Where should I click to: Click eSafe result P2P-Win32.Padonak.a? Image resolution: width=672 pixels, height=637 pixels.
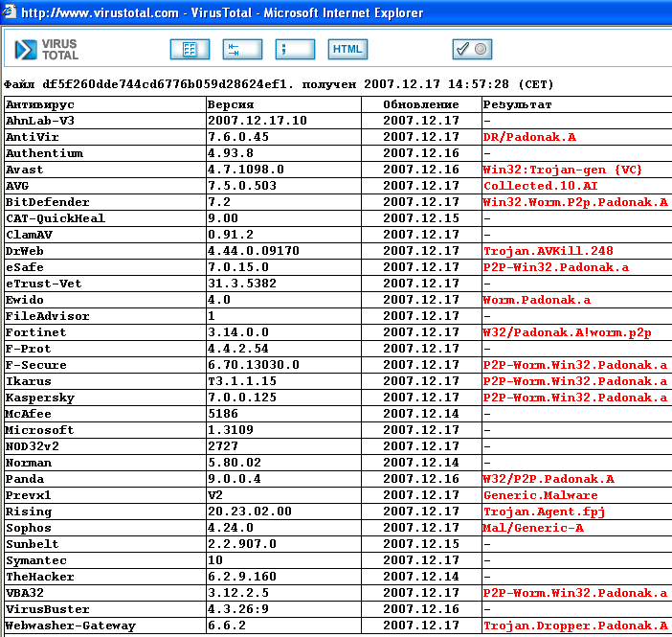556,267
